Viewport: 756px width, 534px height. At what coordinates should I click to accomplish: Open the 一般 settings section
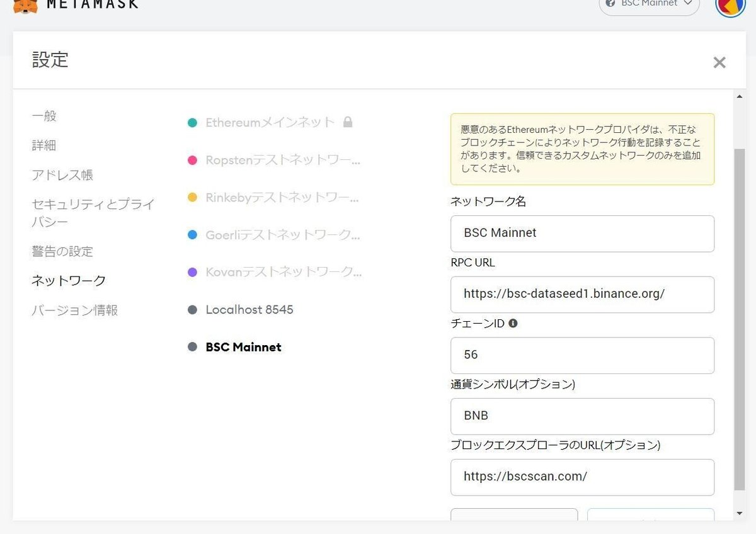44,116
